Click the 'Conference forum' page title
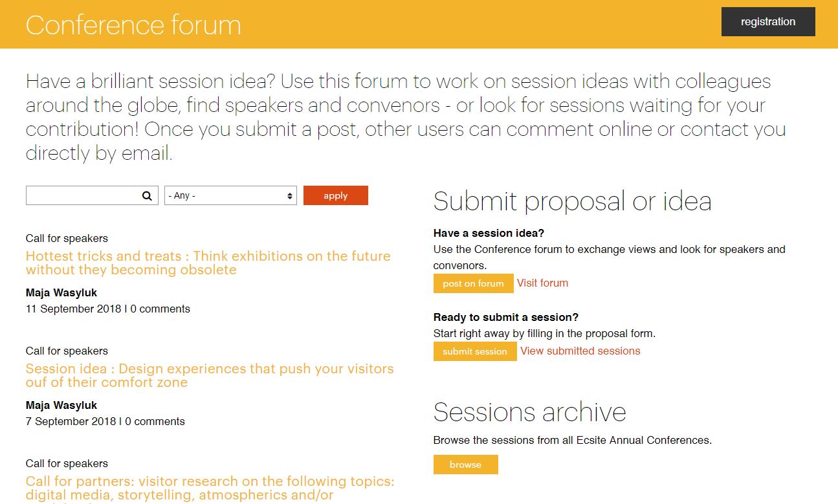Image resolution: width=838 pixels, height=504 pixels. pos(133,25)
